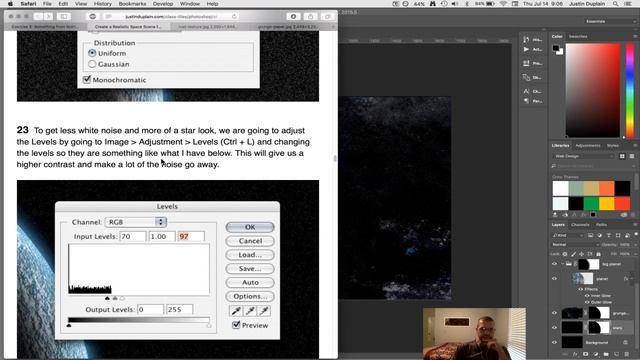The height and width of the screenshot is (360, 640).
Task: Add a layer mask using the mask icon
Action: click(585, 354)
